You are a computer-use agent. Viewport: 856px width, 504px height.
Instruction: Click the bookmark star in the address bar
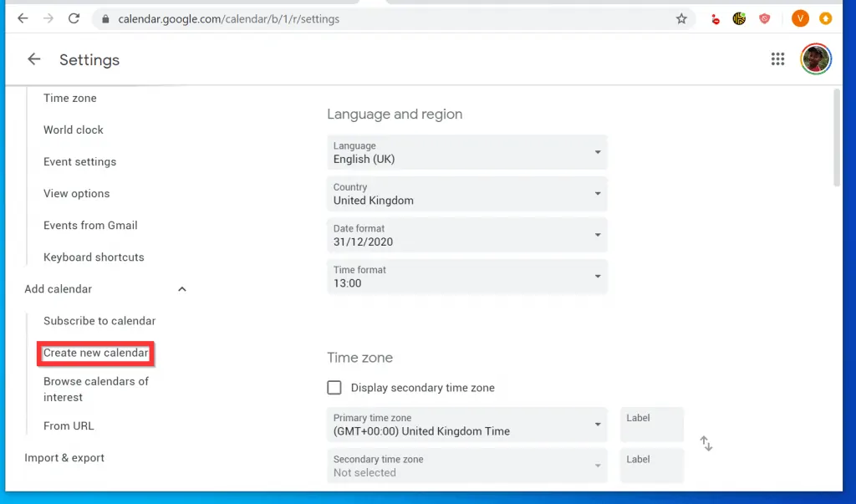[681, 18]
